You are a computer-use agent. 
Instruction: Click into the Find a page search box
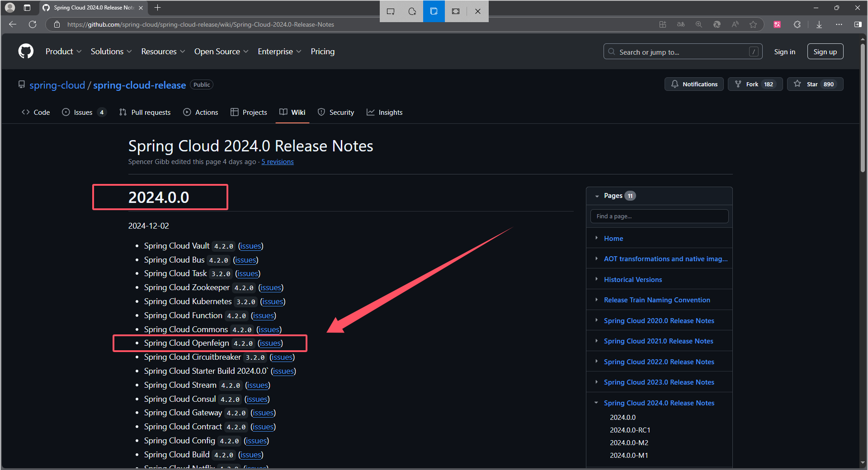point(659,216)
